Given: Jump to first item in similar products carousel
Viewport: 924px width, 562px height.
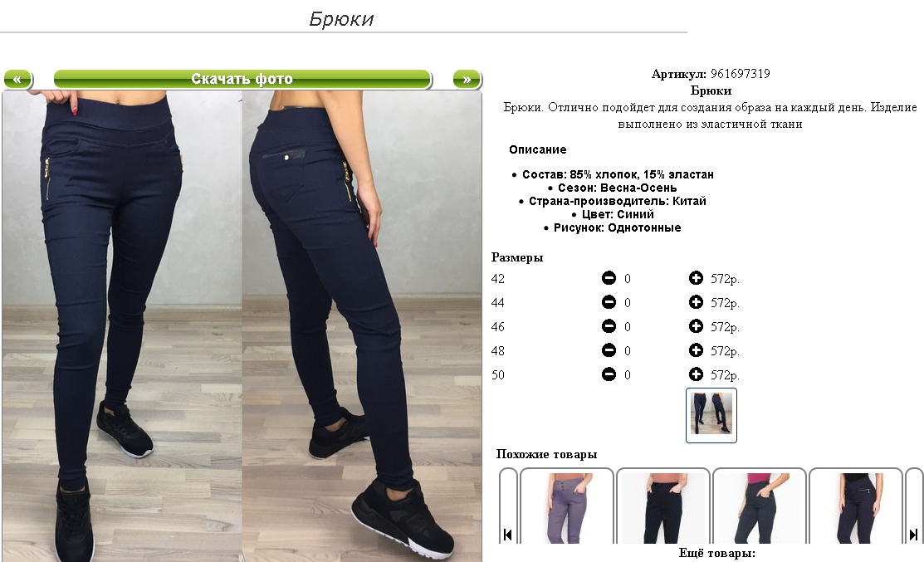Looking at the screenshot, I should pyautogui.click(x=507, y=535).
